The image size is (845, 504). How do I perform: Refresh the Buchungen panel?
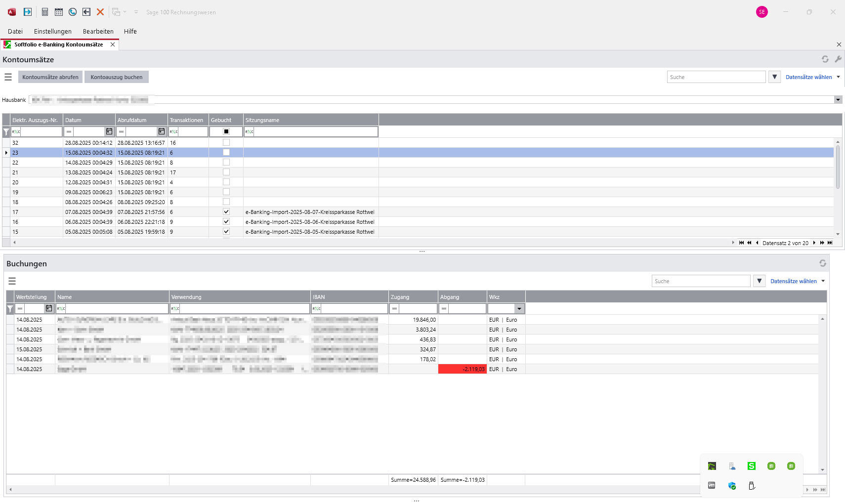(x=823, y=263)
